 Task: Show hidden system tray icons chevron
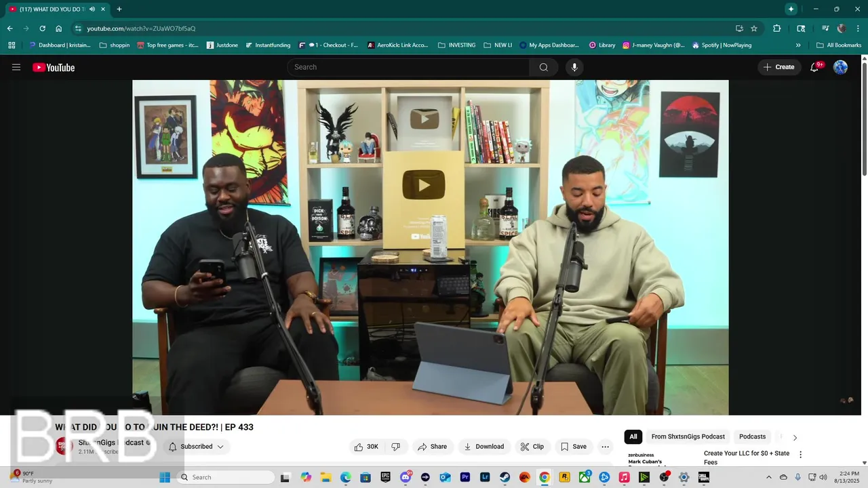(x=768, y=477)
